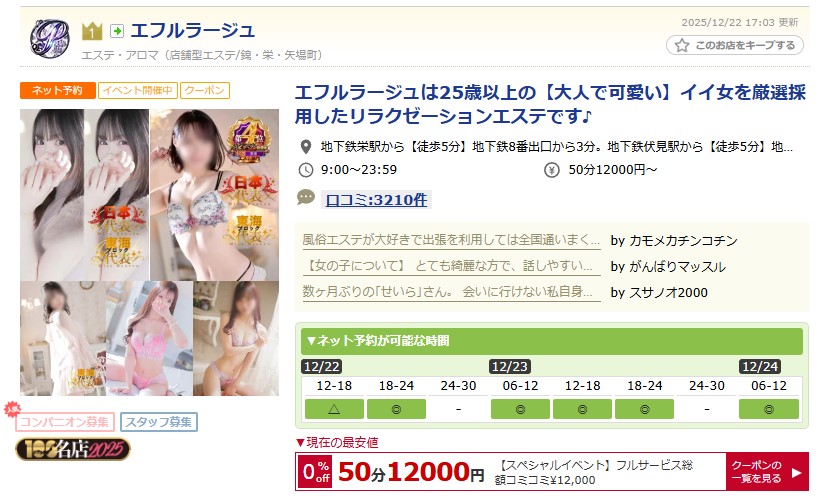Image resolution: width=831 pixels, height=499 pixels.
Task: Click the green arrow icon beside shop name
Action: pyautogui.click(x=117, y=31)
